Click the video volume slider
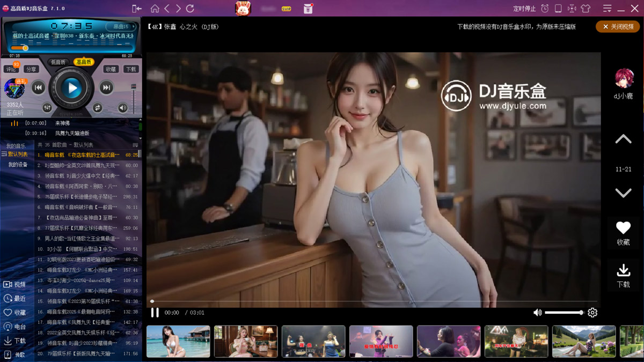644x362 pixels. tap(563, 313)
